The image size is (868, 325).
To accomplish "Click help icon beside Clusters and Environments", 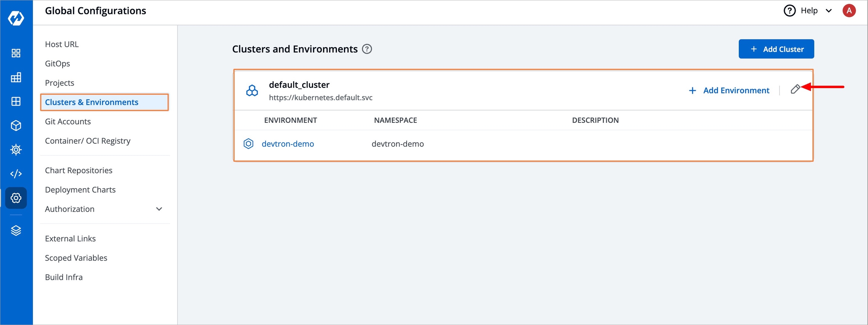I will (x=367, y=49).
